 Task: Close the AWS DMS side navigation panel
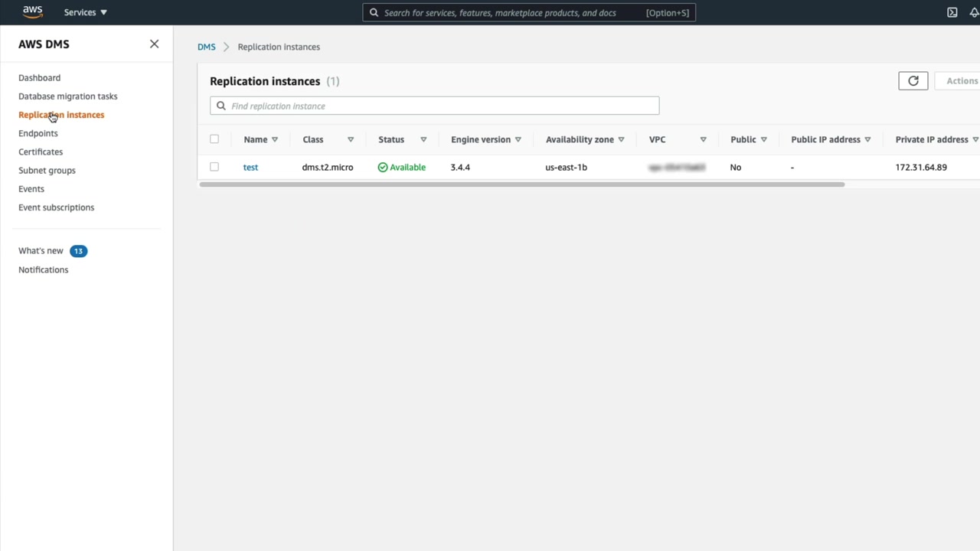[154, 44]
